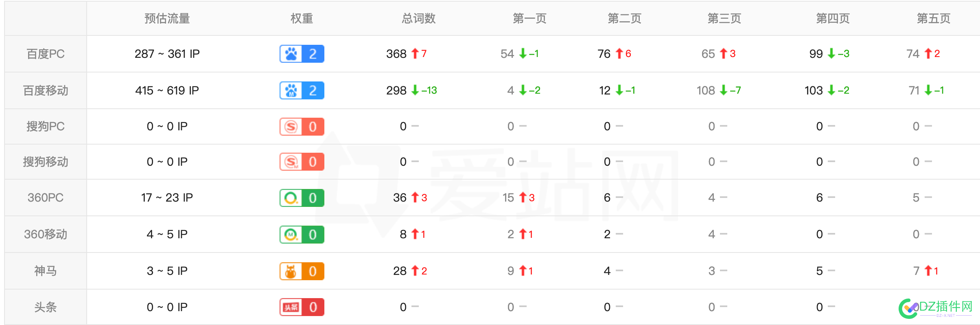Viewport: 980px width, 325px height.
Task: Click 百度PC total keywords 368
Action: (x=396, y=54)
